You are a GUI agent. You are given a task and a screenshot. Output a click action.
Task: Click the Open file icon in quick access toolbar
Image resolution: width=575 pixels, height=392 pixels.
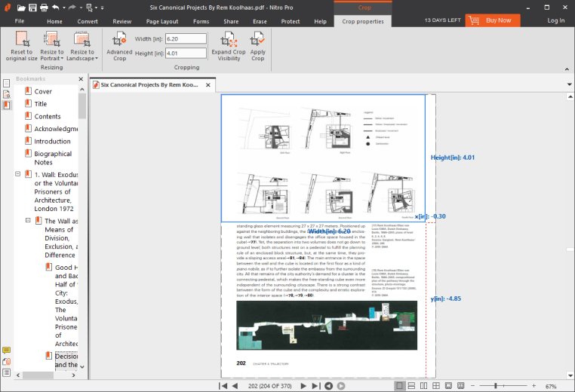click(x=21, y=8)
